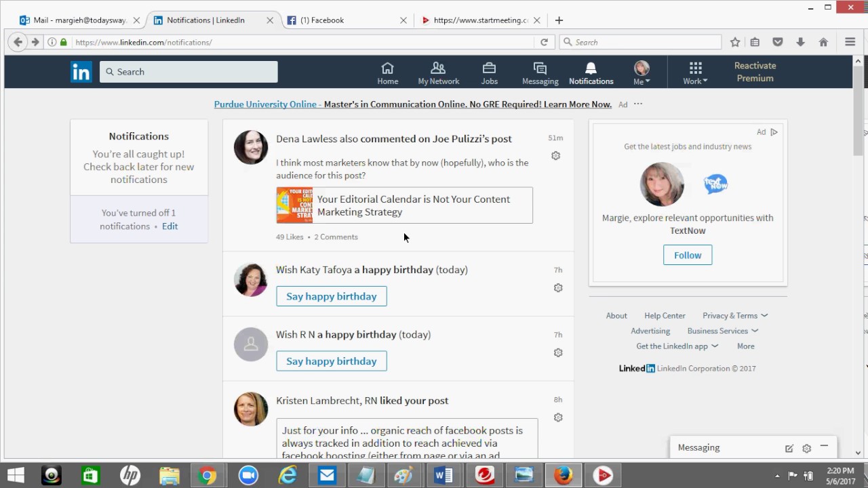The height and width of the screenshot is (488, 868).
Task: Click the AdChoices triangle icon
Action: 774,132
